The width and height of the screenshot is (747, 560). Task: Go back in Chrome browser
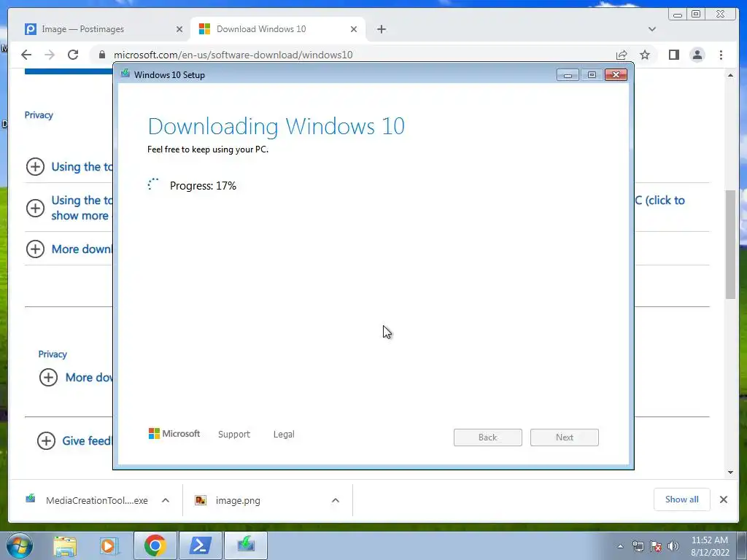[26, 55]
